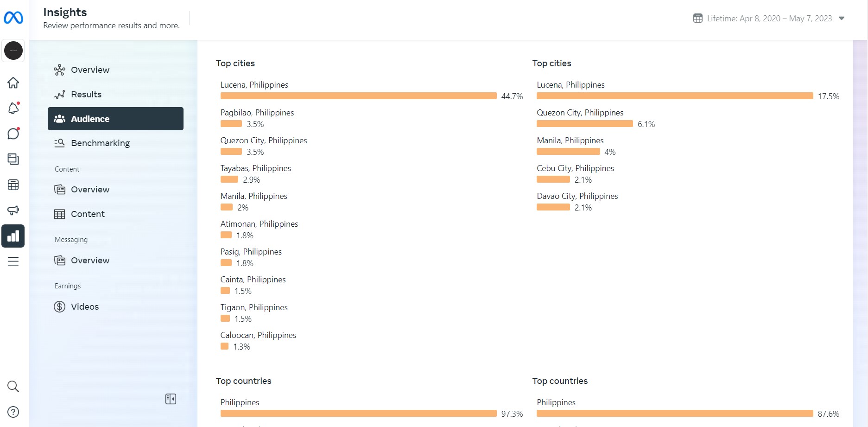Screen dimensions: 868x427
Task: Select the Audience menu item
Action: click(x=115, y=119)
